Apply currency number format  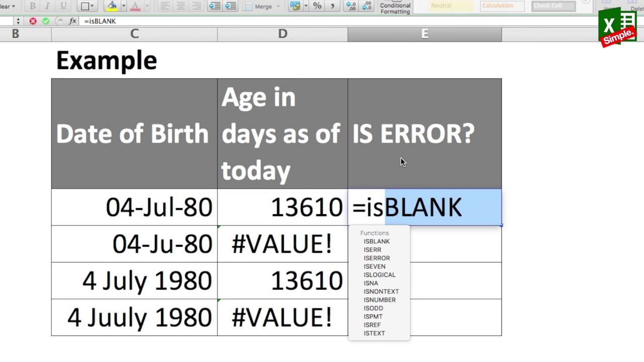coord(295,6)
